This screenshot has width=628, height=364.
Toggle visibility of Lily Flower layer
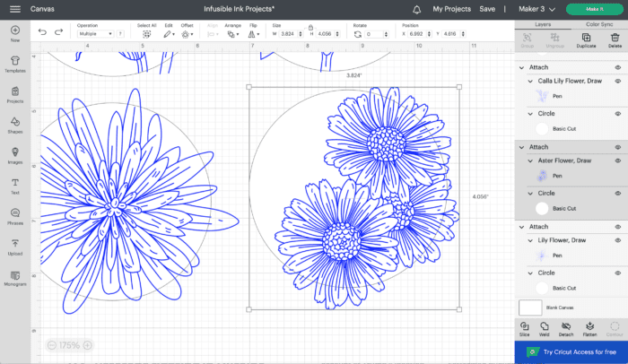tap(618, 239)
